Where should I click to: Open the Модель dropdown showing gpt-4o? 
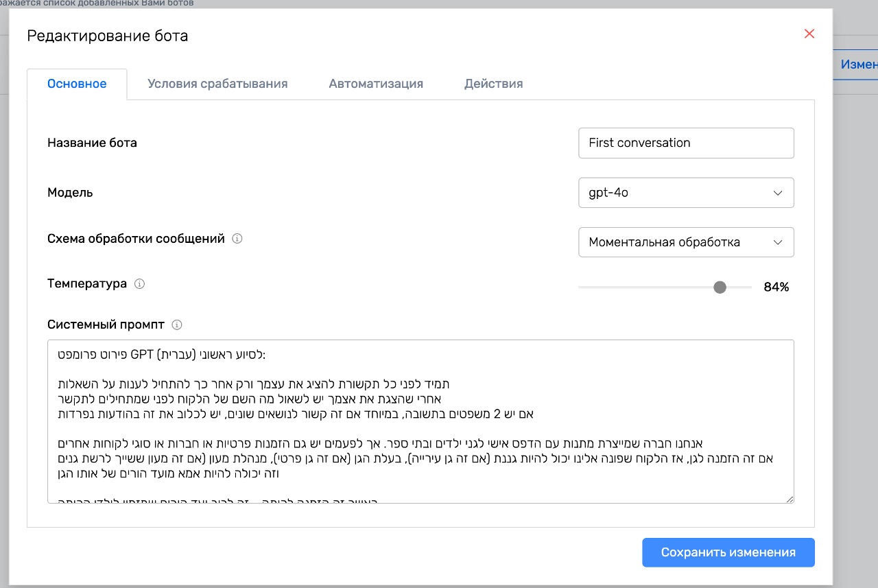(x=686, y=193)
